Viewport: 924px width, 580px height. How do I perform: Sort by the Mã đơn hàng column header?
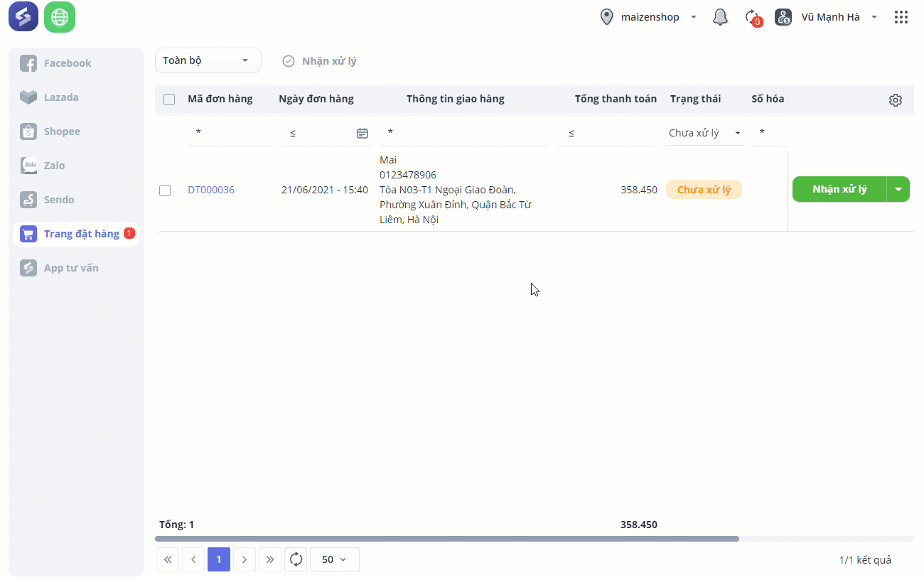(220, 99)
